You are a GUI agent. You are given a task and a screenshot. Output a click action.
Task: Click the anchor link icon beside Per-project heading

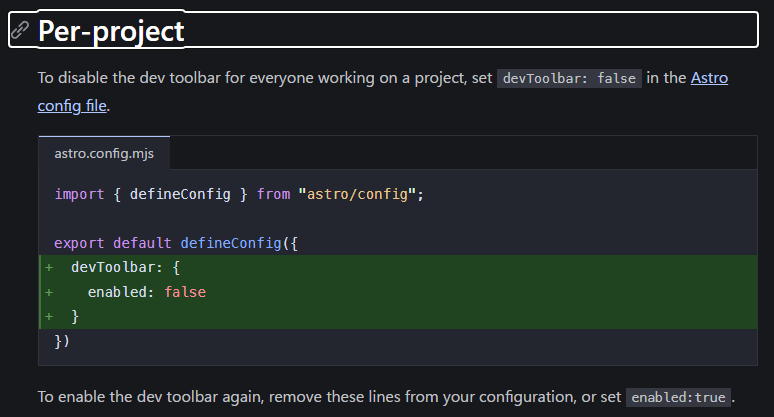point(20,30)
